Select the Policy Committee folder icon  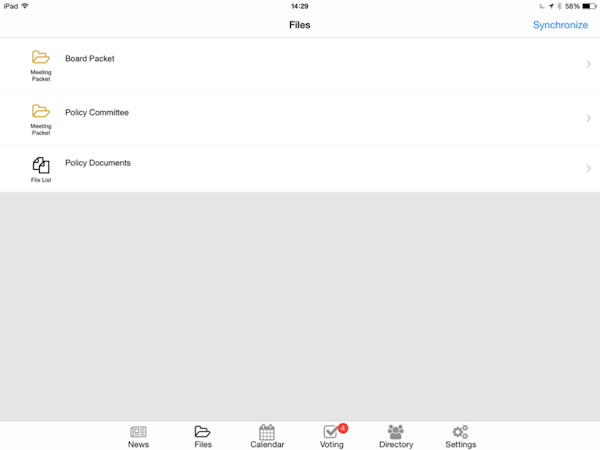[41, 111]
